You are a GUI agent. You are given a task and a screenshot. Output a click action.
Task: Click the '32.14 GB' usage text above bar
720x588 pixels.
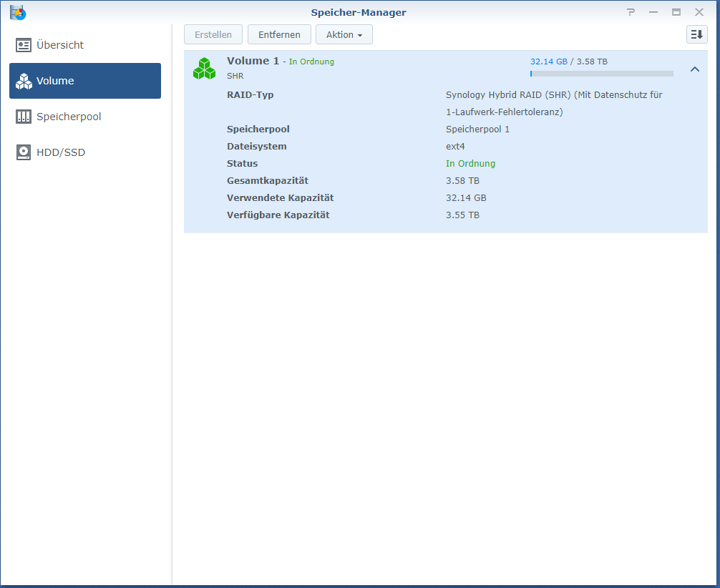pyautogui.click(x=549, y=62)
